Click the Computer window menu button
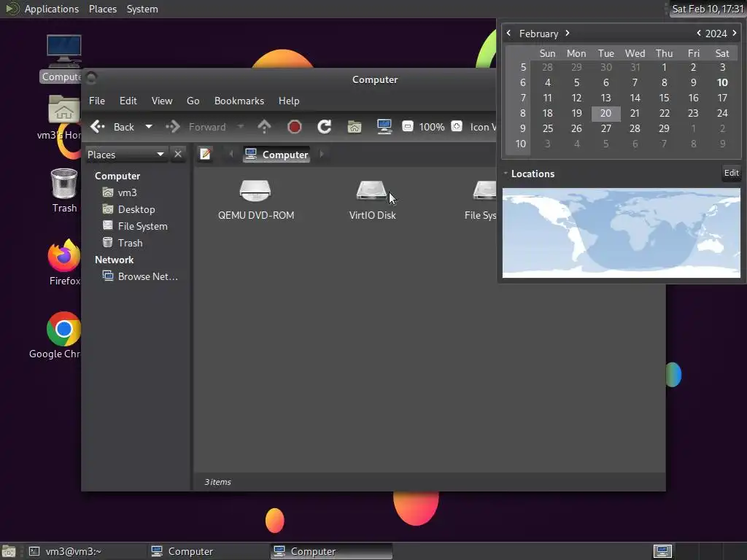Screen dimensions: 747x560 [91, 77]
